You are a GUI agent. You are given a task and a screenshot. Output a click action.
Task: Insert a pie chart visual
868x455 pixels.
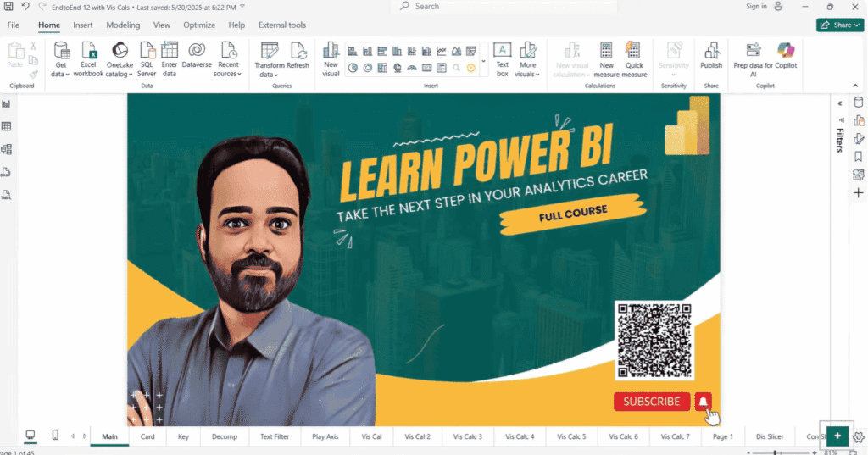coord(353,68)
